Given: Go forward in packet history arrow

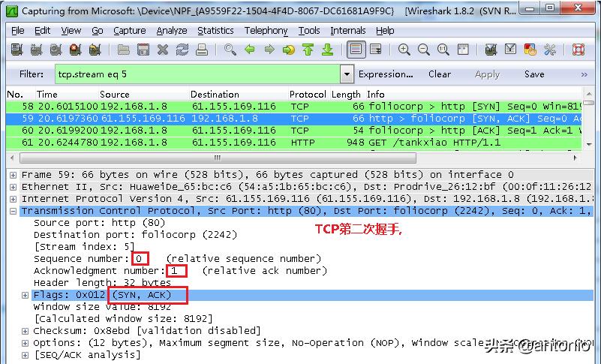Looking at the screenshot, I should [x=269, y=50].
